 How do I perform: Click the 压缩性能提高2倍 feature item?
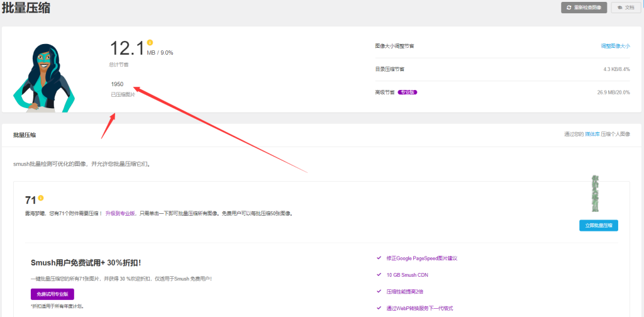tap(404, 292)
